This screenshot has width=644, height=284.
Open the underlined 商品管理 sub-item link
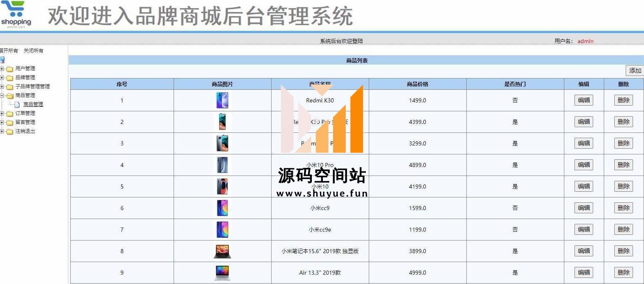click(33, 104)
